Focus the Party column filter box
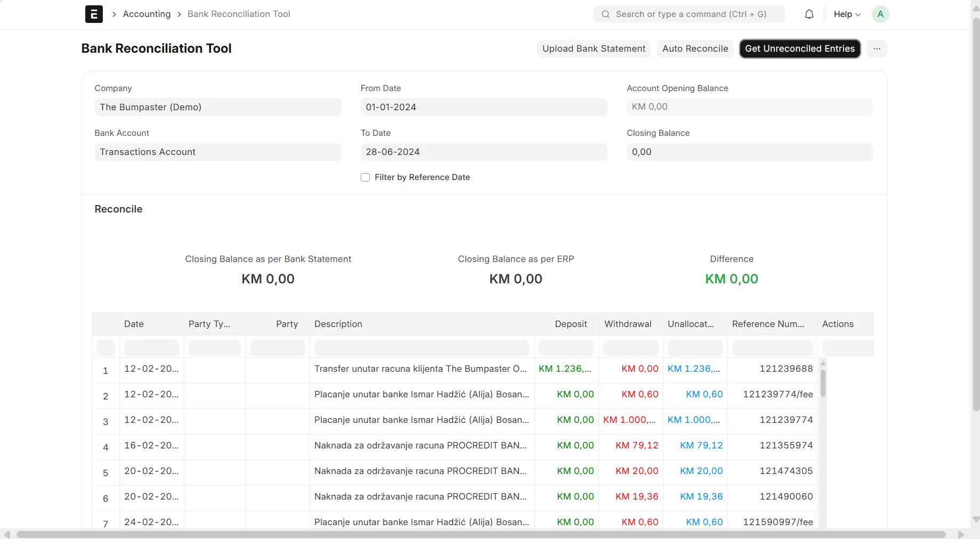This screenshot has width=980, height=539. pos(277,348)
